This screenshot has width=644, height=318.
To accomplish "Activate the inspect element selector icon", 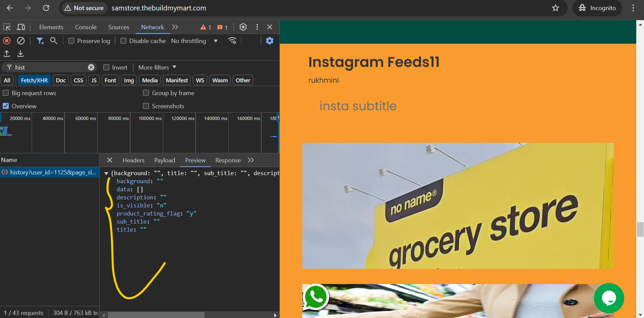I will (x=7, y=27).
